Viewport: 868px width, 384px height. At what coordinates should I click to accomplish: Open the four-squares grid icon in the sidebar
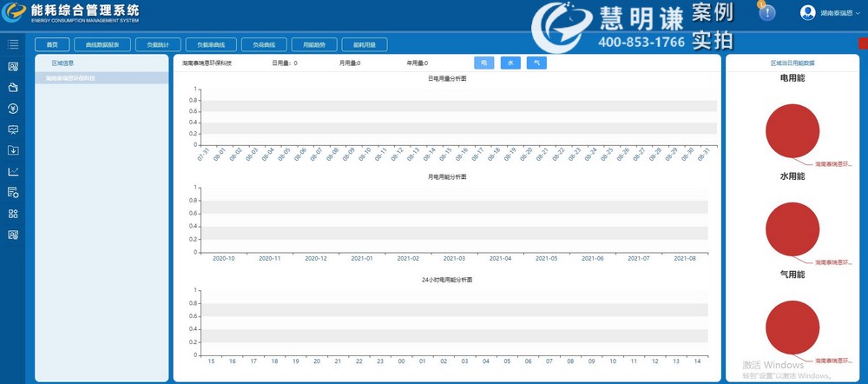[13, 214]
